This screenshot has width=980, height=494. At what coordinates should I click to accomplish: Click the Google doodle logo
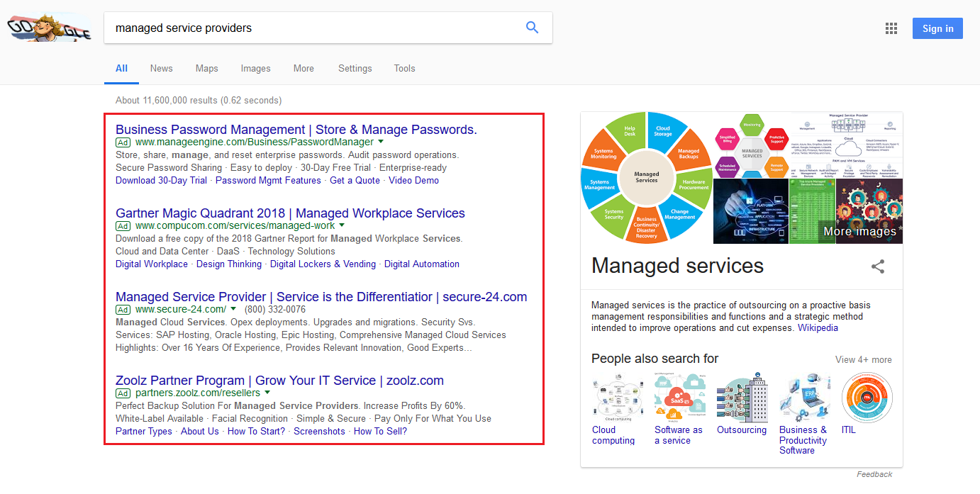point(50,28)
